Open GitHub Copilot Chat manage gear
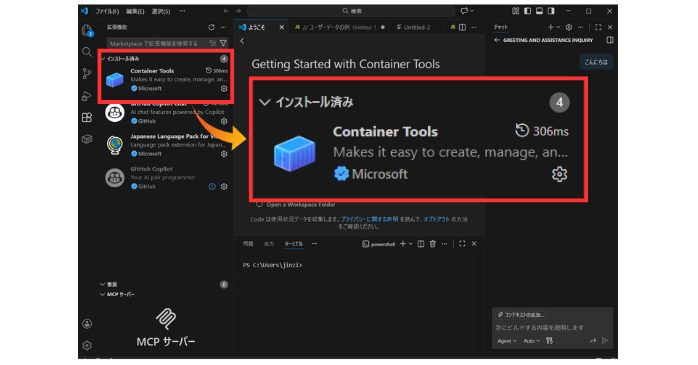 pos(224,121)
